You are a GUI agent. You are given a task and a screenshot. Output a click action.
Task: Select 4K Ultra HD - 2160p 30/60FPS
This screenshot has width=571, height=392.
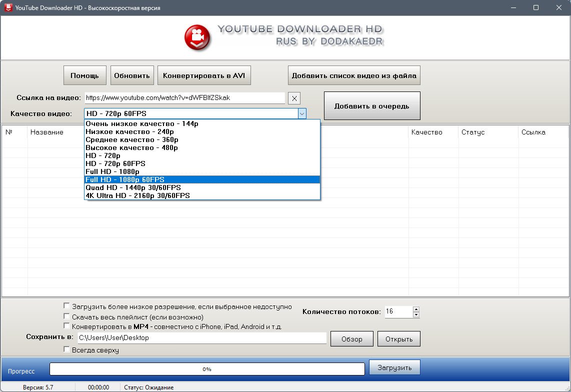click(x=202, y=195)
